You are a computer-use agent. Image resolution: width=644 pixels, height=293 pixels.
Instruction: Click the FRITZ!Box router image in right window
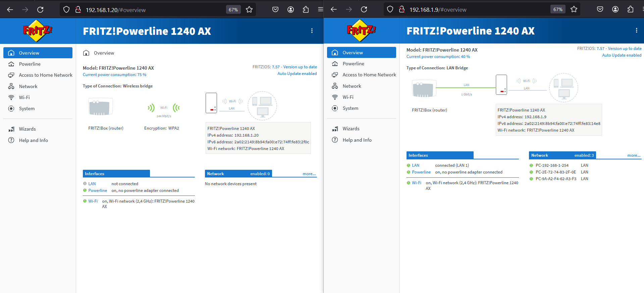point(424,89)
